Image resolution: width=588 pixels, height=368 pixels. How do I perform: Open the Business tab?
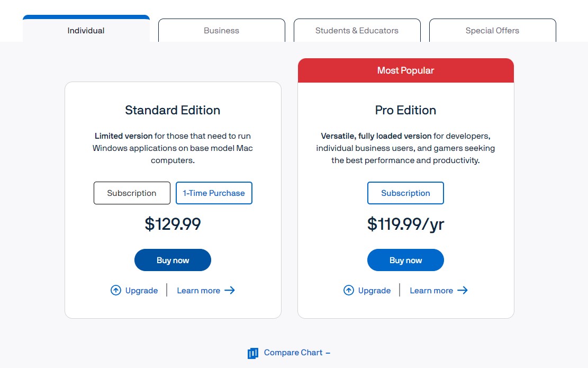(x=221, y=31)
